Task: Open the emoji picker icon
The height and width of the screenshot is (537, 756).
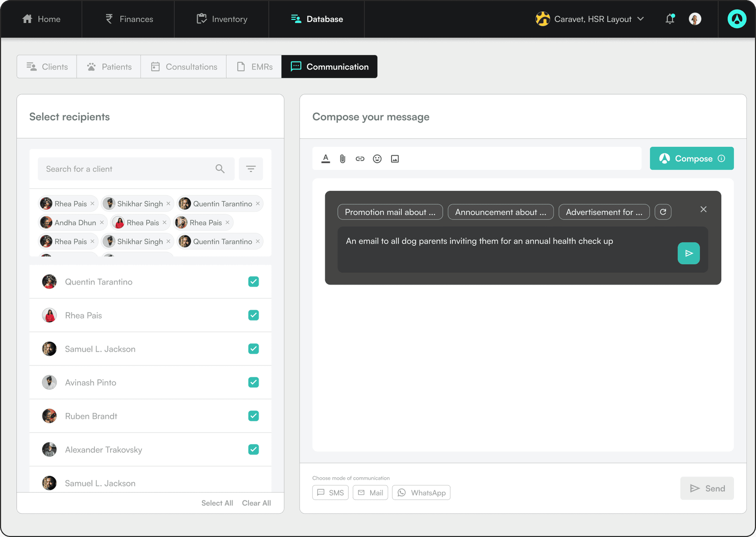Action: coord(377,159)
